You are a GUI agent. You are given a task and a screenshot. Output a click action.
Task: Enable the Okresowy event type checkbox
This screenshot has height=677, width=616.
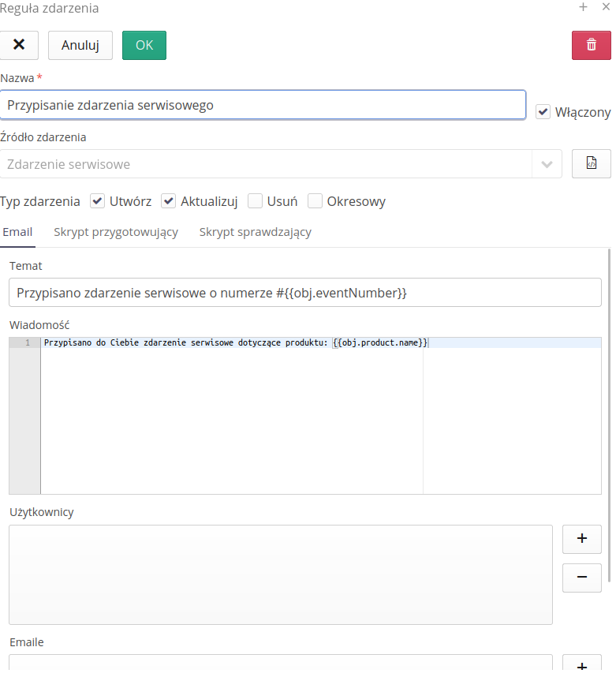pos(315,201)
